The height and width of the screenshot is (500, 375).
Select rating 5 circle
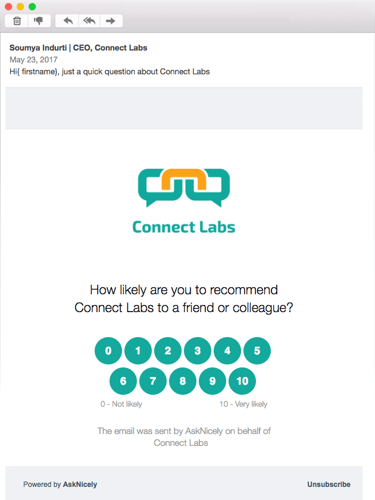tap(257, 351)
